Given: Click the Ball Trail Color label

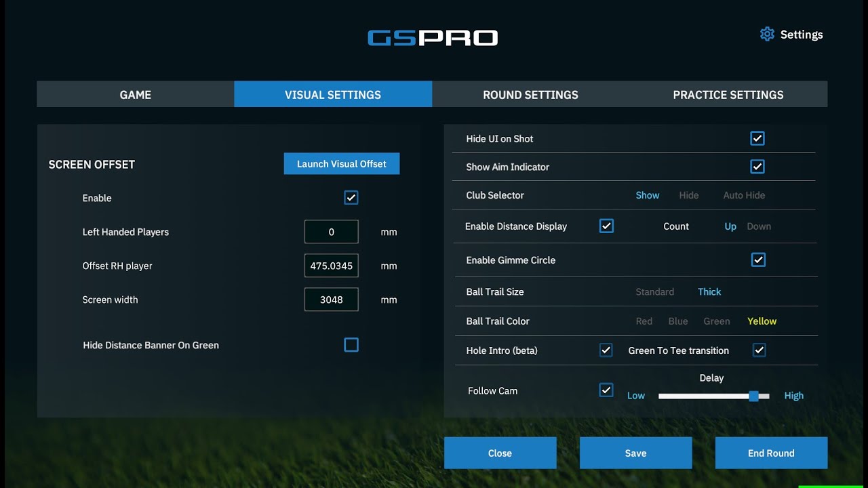Looking at the screenshot, I should point(498,321).
